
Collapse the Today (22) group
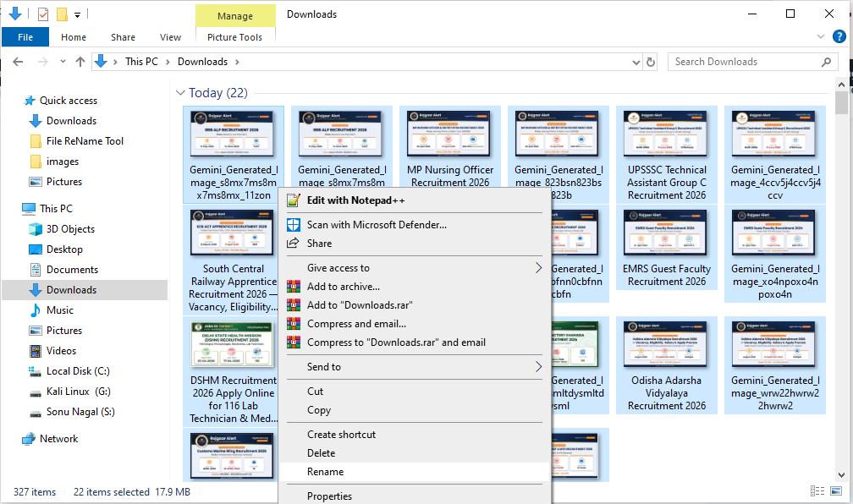click(181, 92)
